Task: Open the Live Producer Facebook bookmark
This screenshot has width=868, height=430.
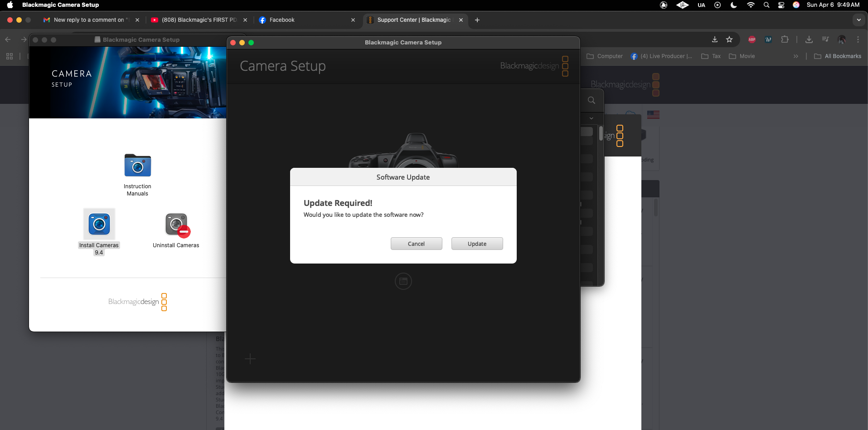Action: point(661,56)
